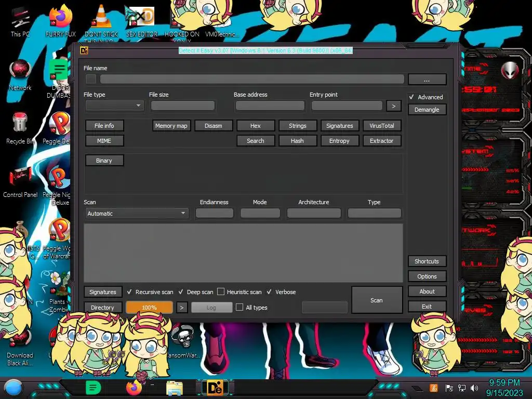Image resolution: width=532 pixels, height=399 pixels.
Task: Open the Network desktop icon
Action: click(x=20, y=75)
